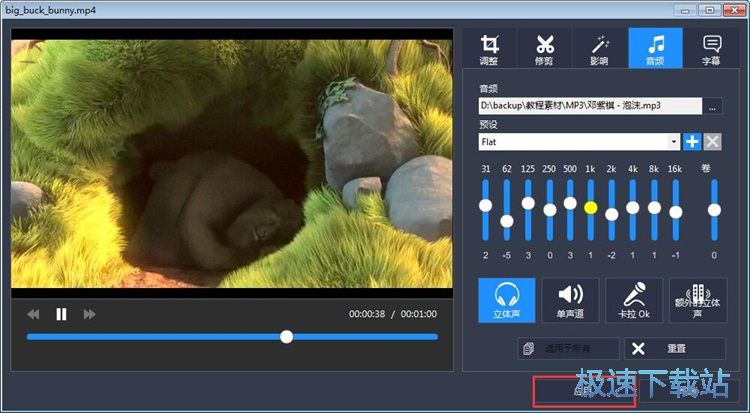
Task: Click the 卷 volume slider handle
Action: tap(714, 210)
